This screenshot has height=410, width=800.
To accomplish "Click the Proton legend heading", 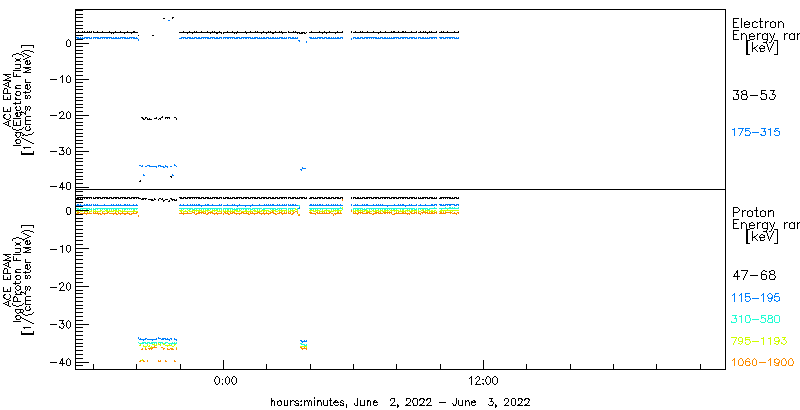I will 753,212.
